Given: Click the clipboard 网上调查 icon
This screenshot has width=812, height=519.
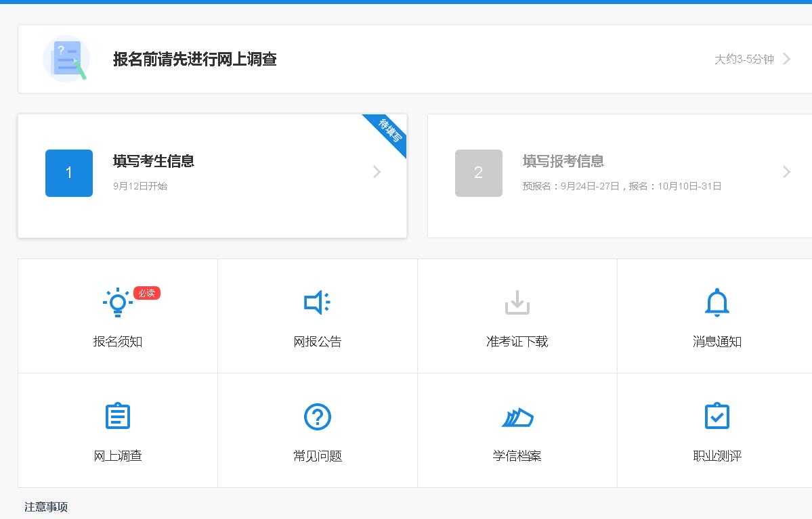Looking at the screenshot, I should (x=118, y=416).
